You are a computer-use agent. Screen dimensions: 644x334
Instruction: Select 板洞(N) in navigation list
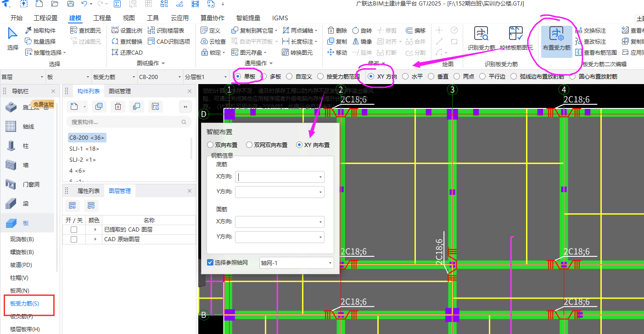click(20, 291)
